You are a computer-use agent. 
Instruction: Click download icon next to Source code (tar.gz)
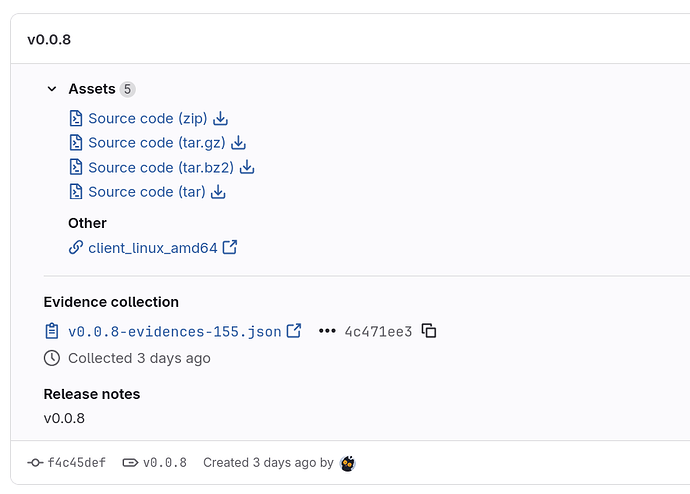tap(239, 143)
